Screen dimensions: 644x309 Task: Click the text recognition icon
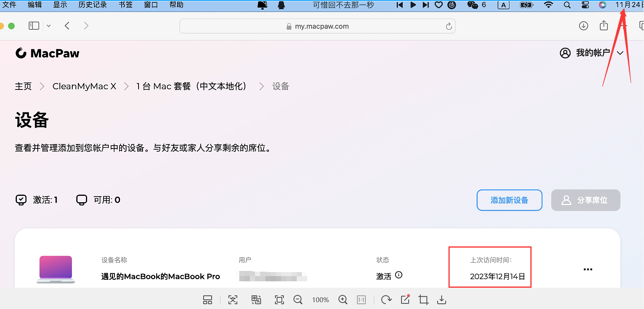tap(233, 300)
